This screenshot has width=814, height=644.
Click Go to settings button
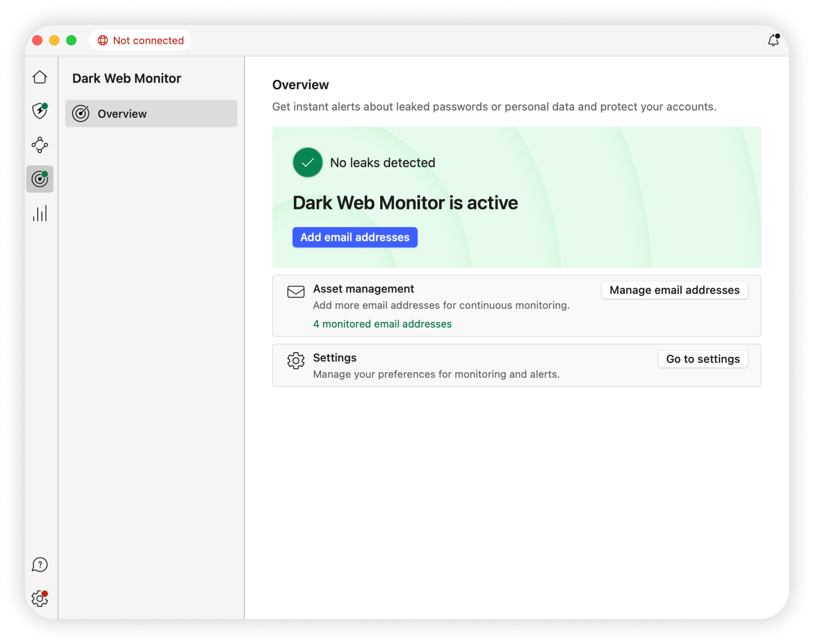click(x=703, y=359)
